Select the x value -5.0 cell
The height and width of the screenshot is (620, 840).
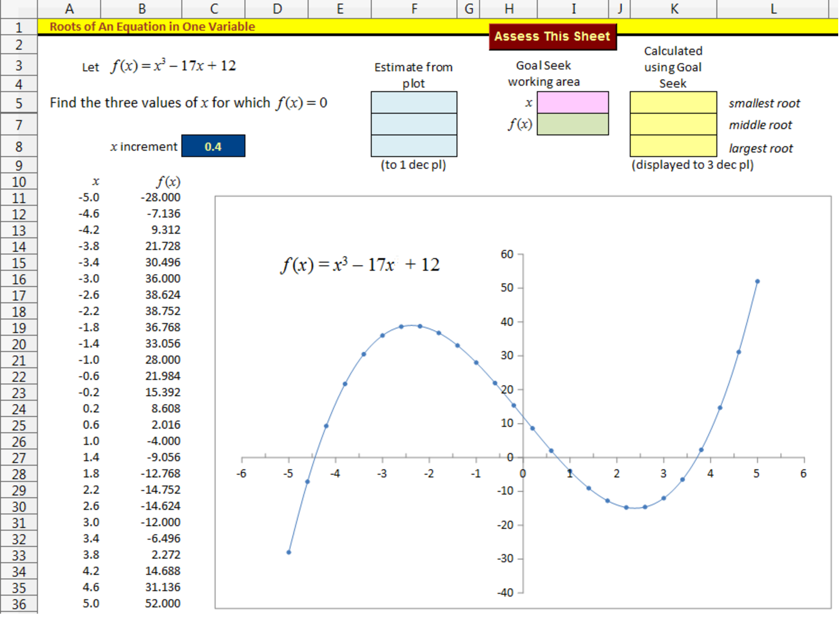[x=88, y=198]
